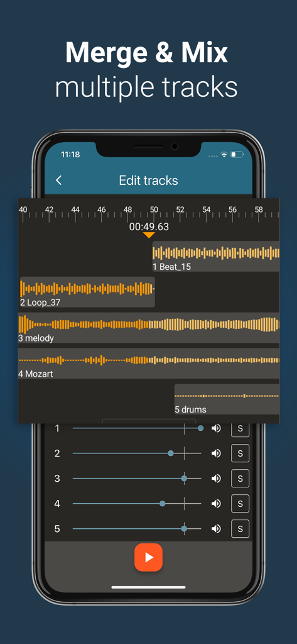Solo track 3 with the S button

(x=240, y=479)
